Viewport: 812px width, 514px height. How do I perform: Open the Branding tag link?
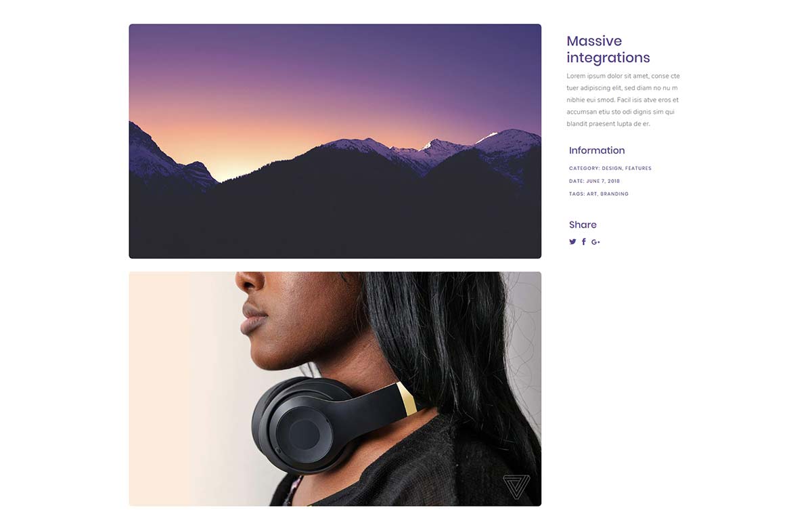[x=614, y=194]
